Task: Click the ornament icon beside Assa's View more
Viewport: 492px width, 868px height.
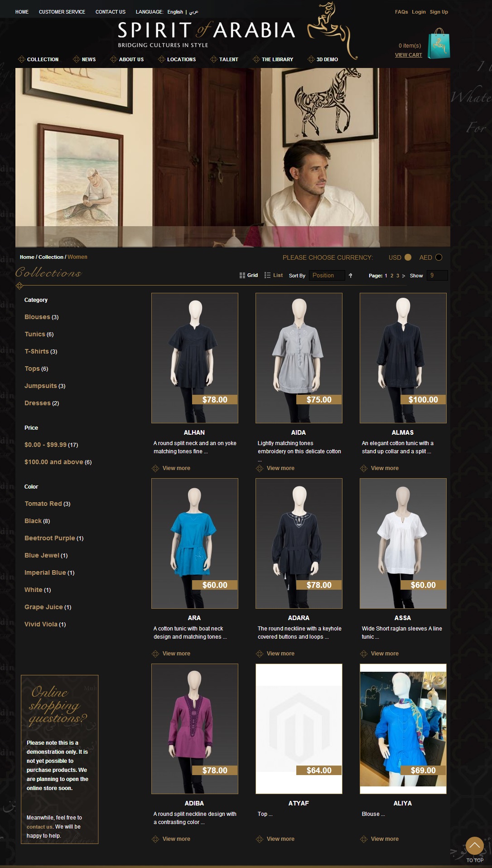Action: tap(364, 654)
